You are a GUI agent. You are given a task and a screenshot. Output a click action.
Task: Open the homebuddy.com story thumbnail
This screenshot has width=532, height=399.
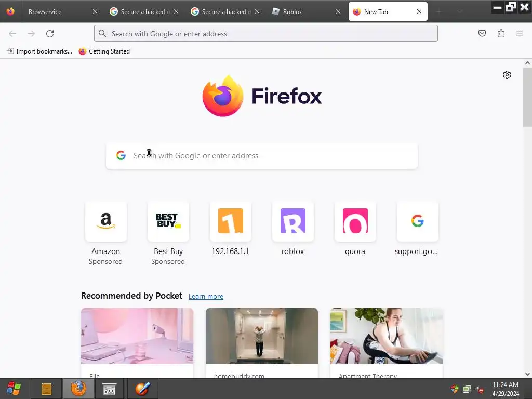click(262, 336)
